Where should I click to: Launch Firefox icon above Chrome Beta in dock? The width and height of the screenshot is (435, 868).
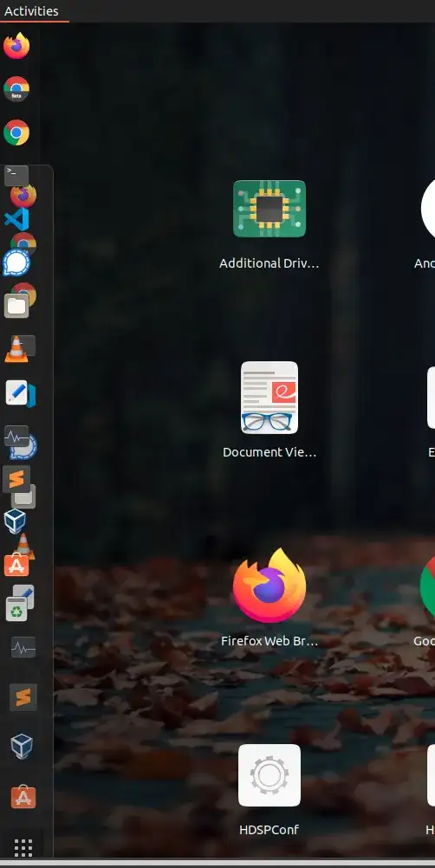point(16,45)
